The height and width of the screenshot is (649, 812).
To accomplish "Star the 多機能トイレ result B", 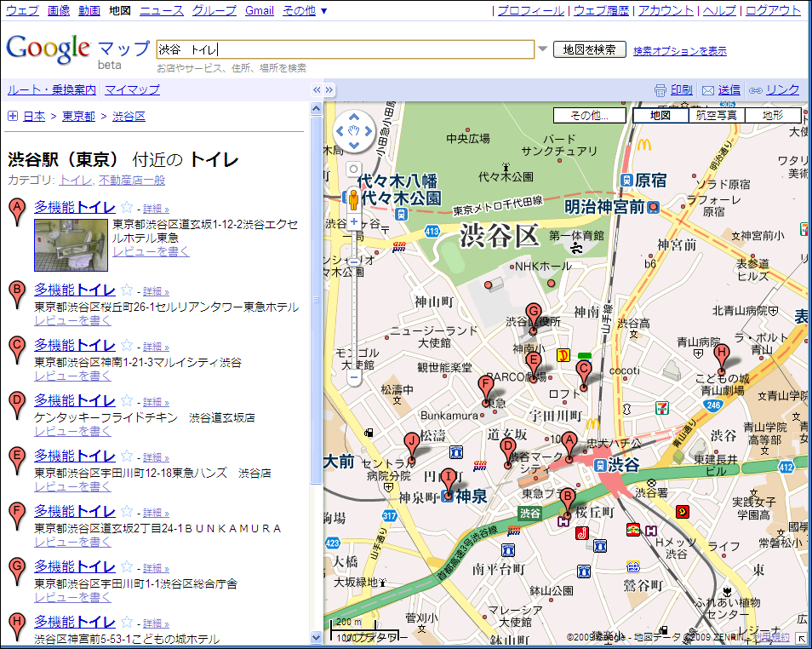I will pos(126,290).
